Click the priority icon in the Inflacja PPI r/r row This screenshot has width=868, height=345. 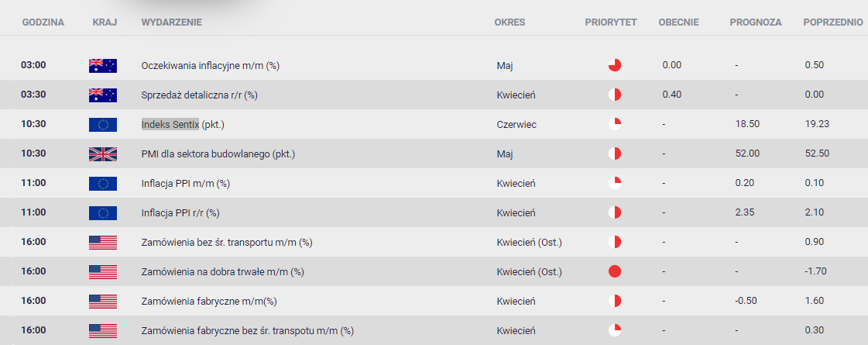click(x=615, y=212)
